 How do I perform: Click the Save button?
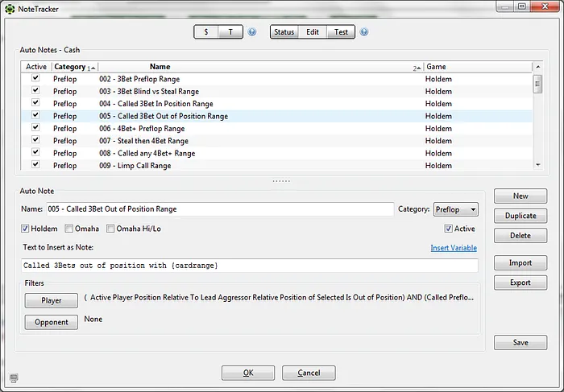520,342
